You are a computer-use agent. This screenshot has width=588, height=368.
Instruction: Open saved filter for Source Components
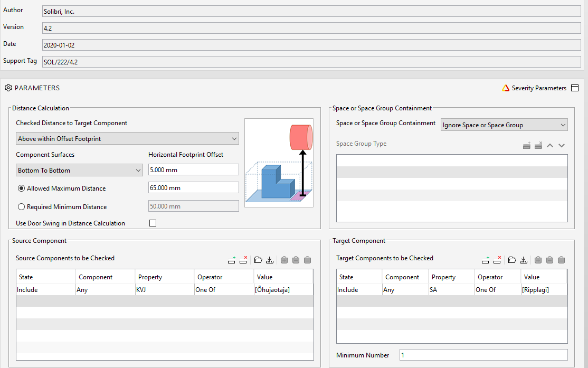pos(258,260)
